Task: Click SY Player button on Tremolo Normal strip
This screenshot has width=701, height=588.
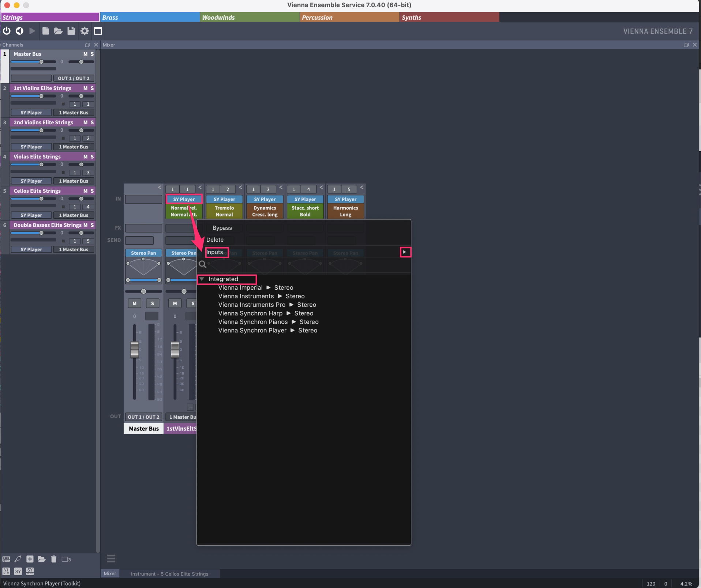Action: coord(224,199)
